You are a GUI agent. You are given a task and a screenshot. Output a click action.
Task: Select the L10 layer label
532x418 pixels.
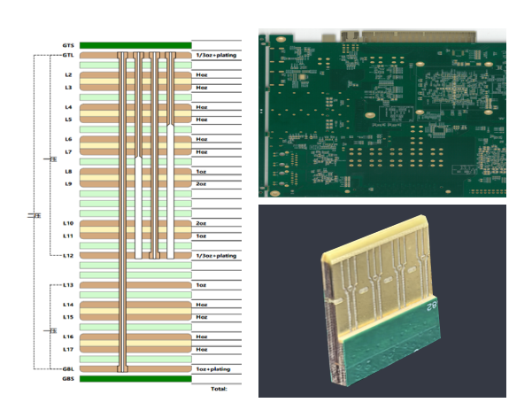(69, 223)
